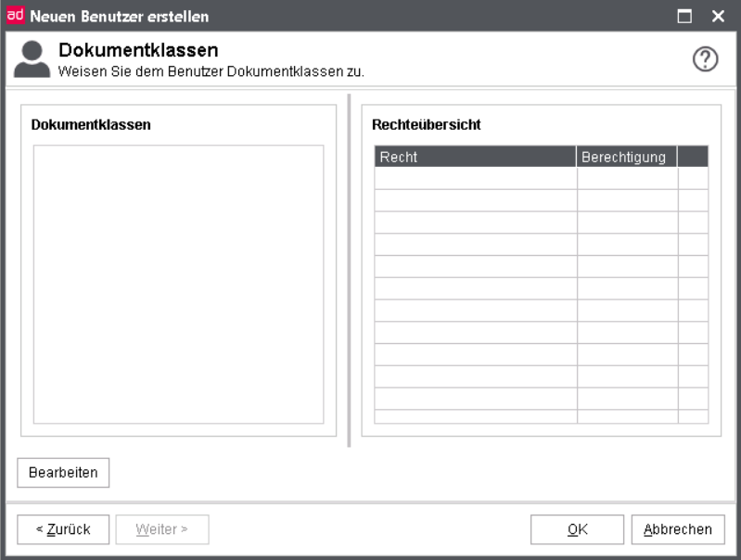Click the Dokumentklassen panel heading above the list
The width and height of the screenshot is (741, 560).
tap(91, 125)
